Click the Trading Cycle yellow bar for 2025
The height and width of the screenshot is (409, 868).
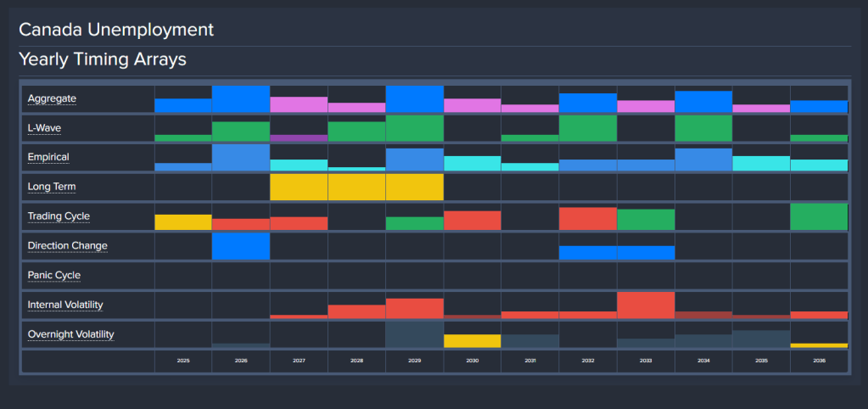pyautogui.click(x=183, y=222)
